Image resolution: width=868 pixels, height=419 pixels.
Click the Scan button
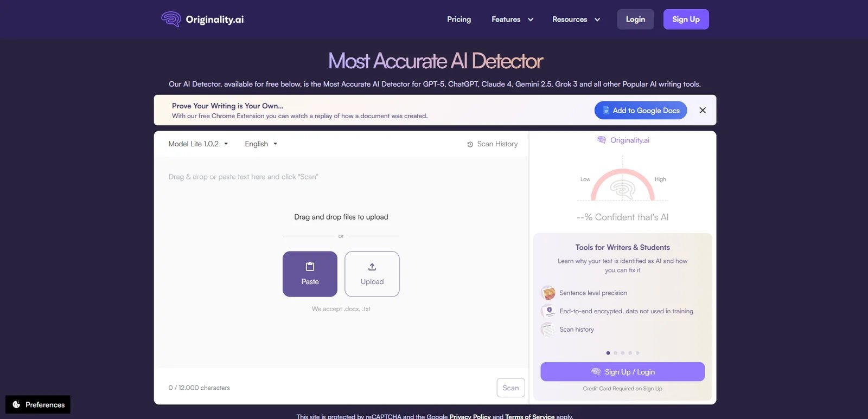tap(510, 388)
